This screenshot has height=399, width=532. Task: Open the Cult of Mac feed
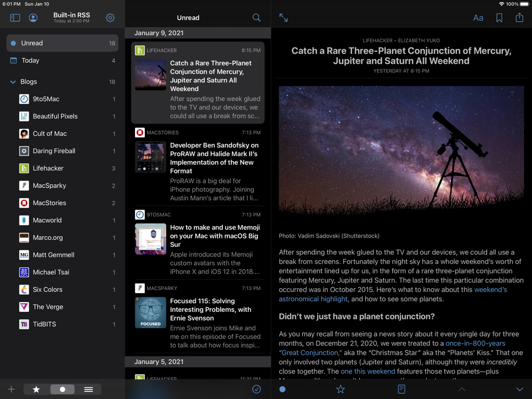point(67,134)
